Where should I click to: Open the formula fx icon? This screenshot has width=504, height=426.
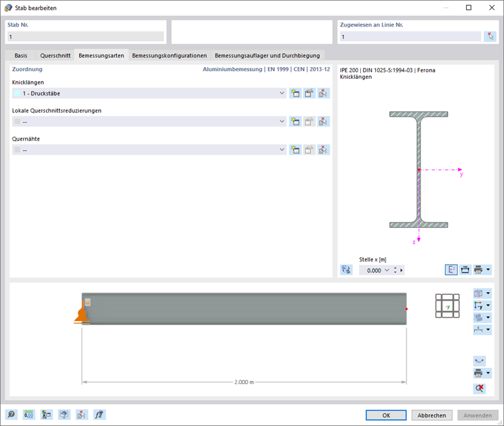[99, 415]
